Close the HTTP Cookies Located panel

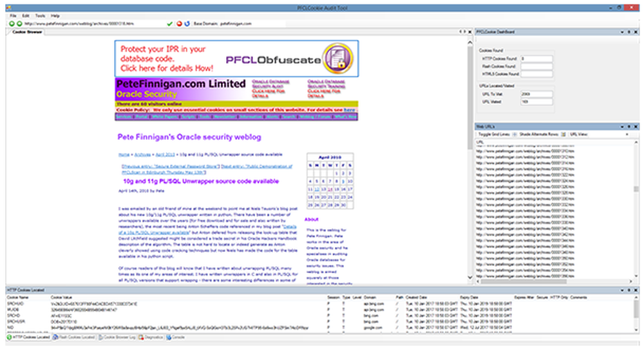(636, 290)
